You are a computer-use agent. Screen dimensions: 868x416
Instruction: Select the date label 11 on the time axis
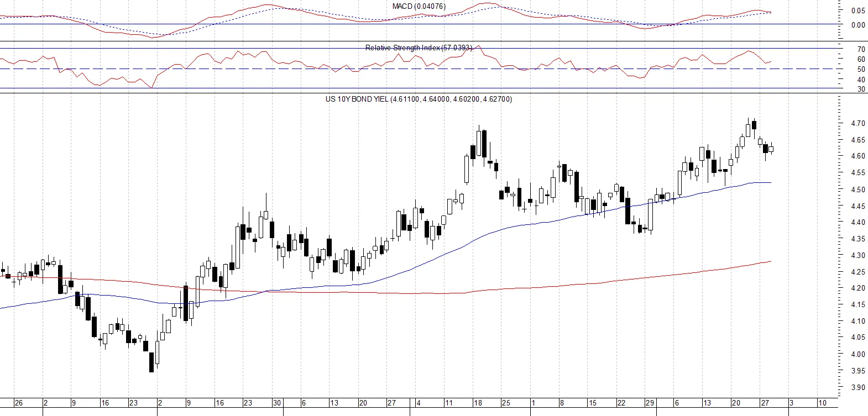(449, 403)
